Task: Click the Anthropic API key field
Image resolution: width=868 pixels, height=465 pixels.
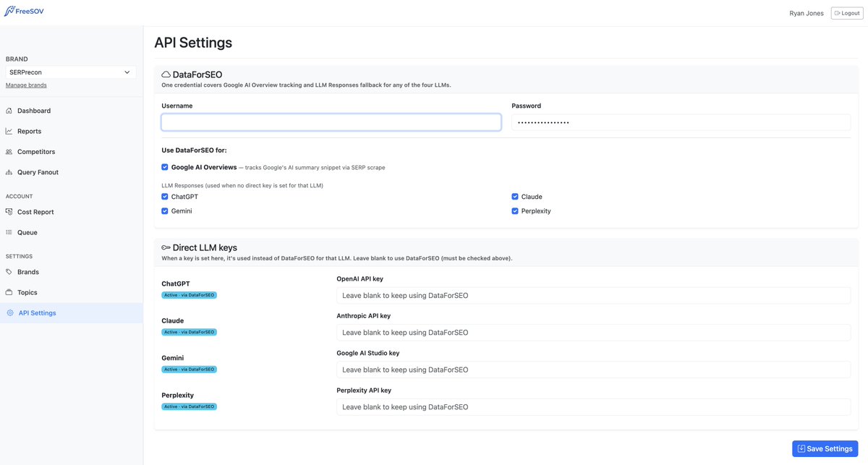Action: pyautogui.click(x=593, y=333)
